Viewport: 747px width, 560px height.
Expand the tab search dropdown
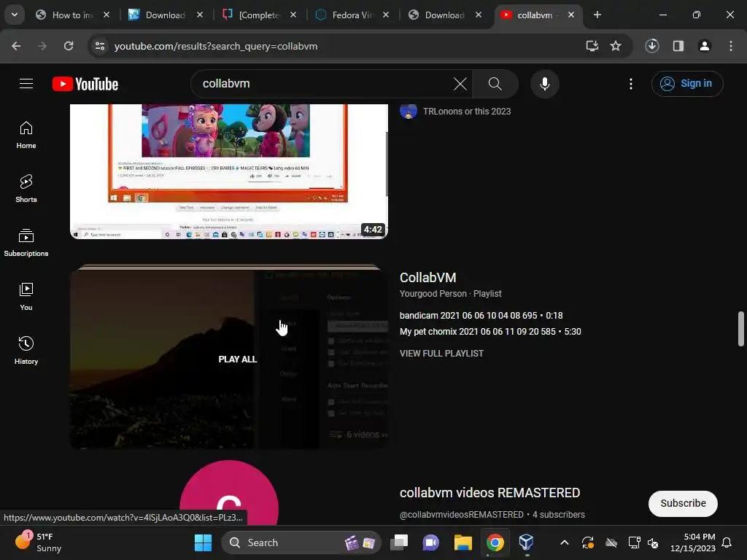tap(15, 15)
